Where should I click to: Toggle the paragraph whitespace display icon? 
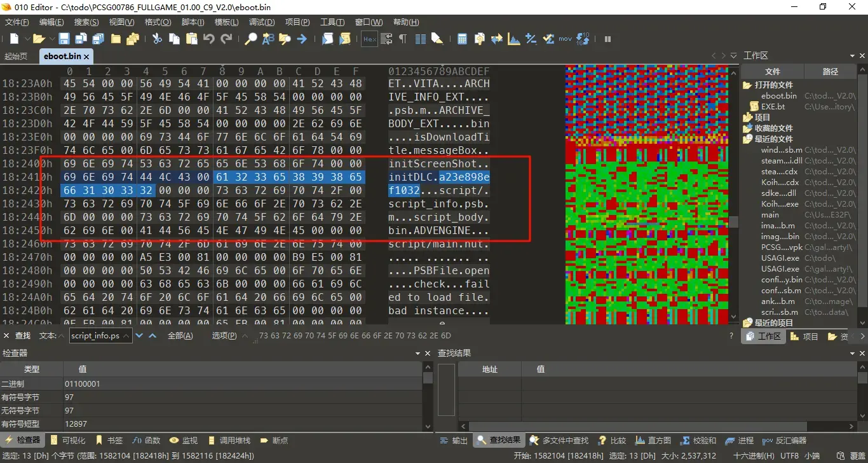click(x=402, y=39)
